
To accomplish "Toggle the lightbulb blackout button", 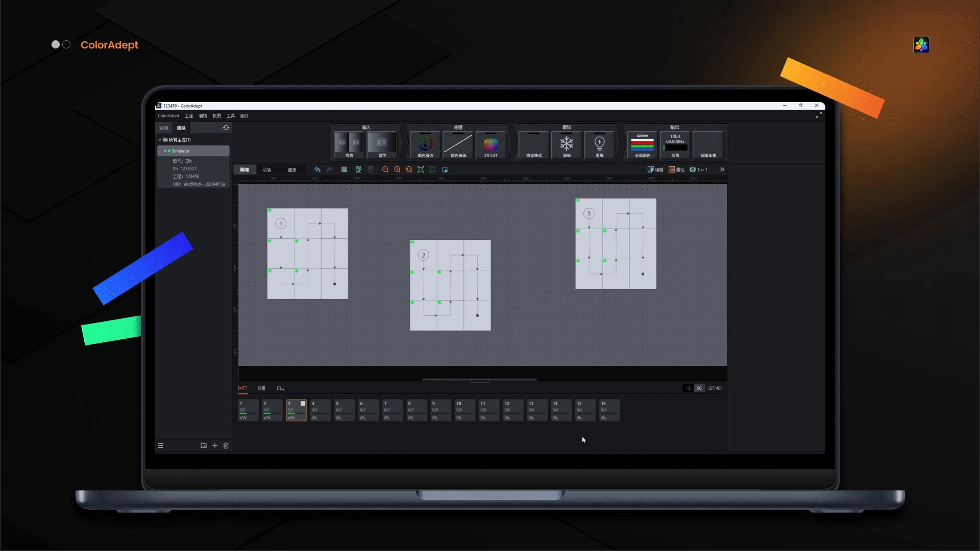I will coord(599,145).
